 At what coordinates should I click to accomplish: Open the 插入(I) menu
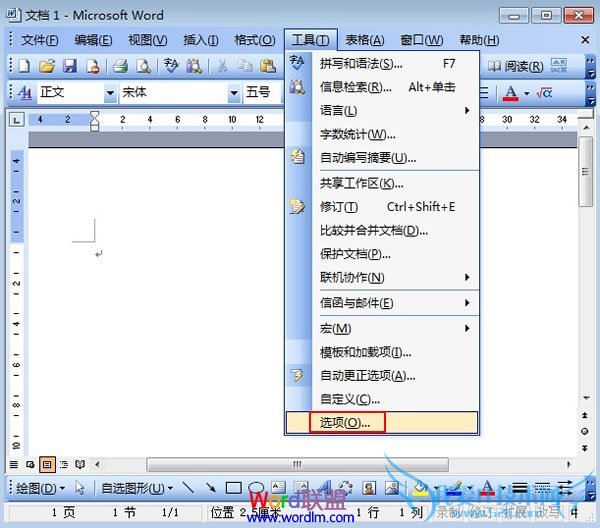click(201, 40)
